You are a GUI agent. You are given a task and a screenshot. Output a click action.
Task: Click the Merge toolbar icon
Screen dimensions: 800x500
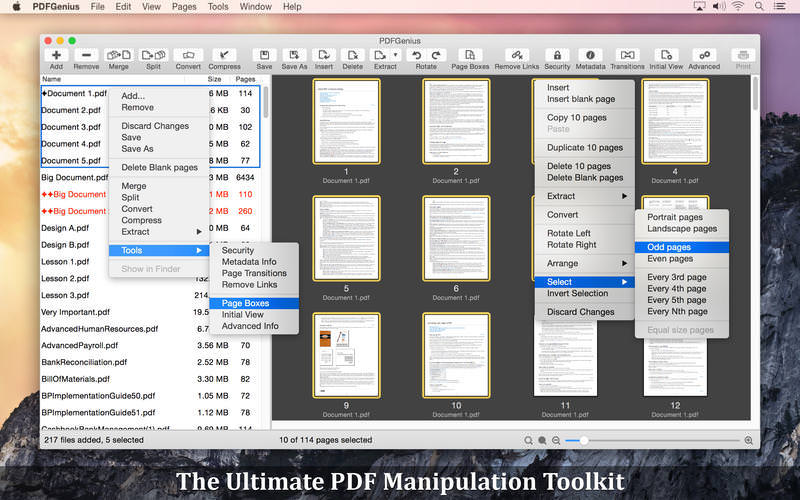(x=118, y=56)
